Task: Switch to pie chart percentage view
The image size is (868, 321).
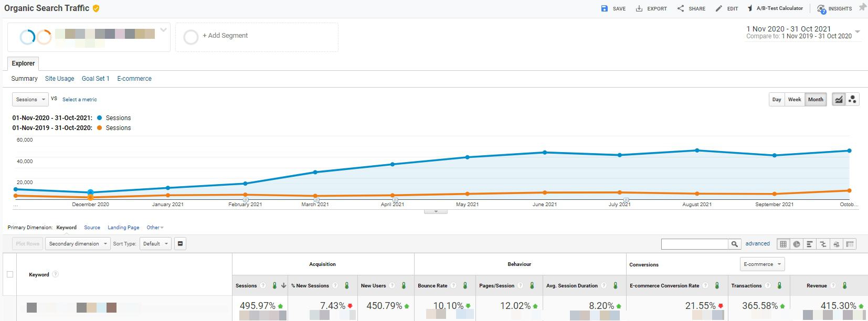Action: point(797,244)
